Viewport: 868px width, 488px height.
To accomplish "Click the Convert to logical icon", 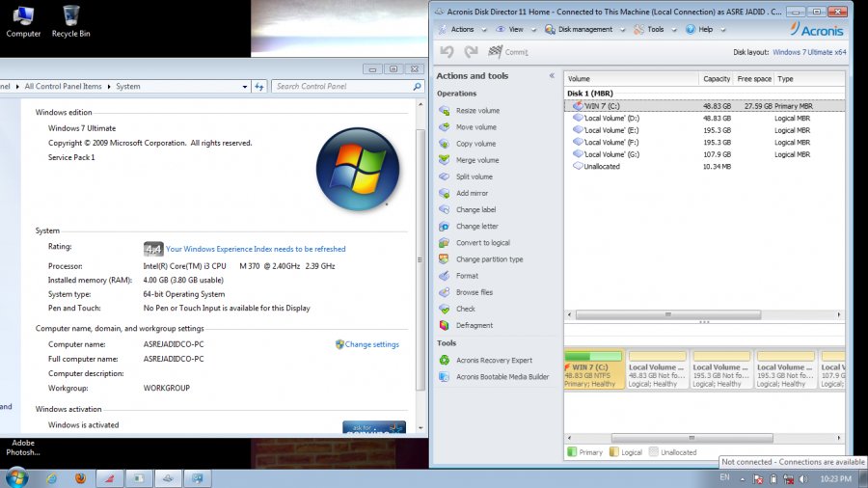I will (444, 243).
